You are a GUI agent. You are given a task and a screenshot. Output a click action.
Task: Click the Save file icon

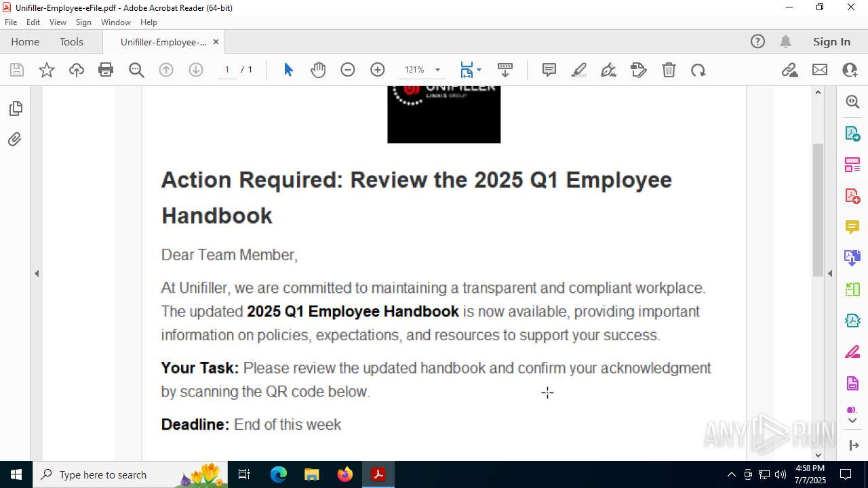17,70
